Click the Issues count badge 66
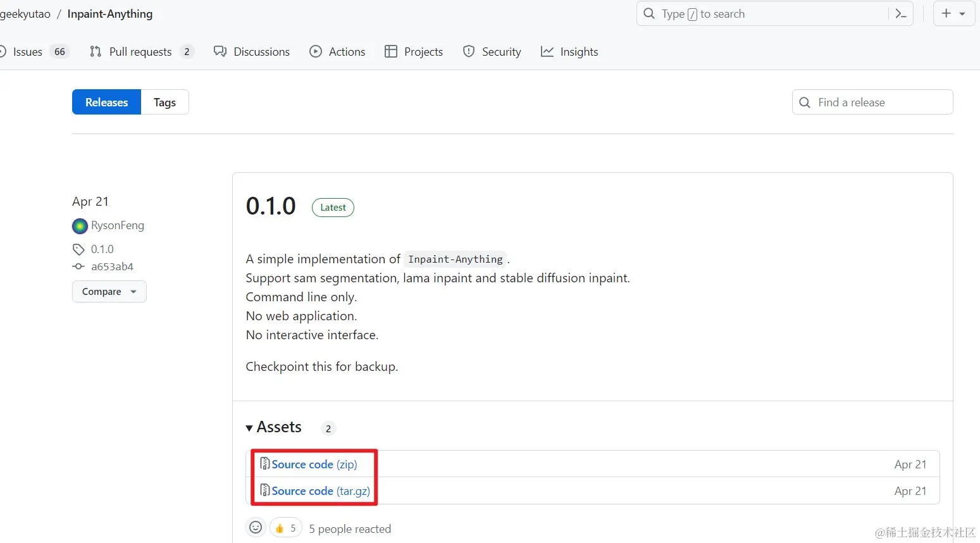The width and height of the screenshot is (980, 543). pos(59,52)
